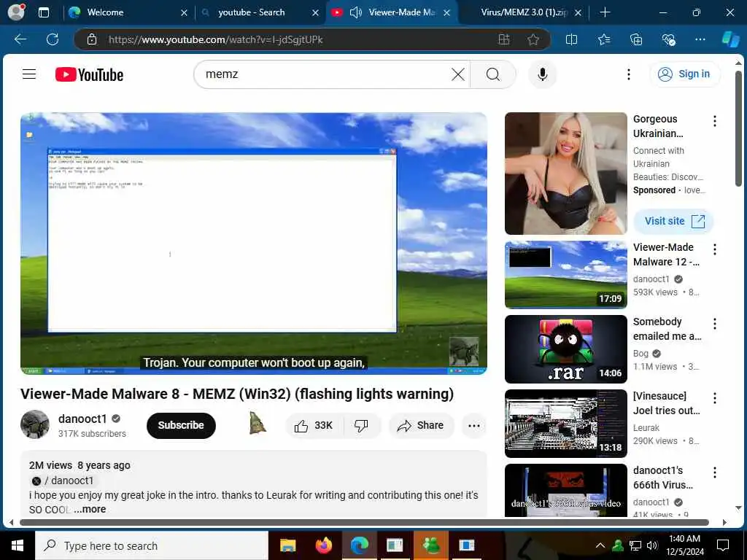Go to the YouTube home logo
The height and width of the screenshot is (560, 747).
[x=89, y=75]
